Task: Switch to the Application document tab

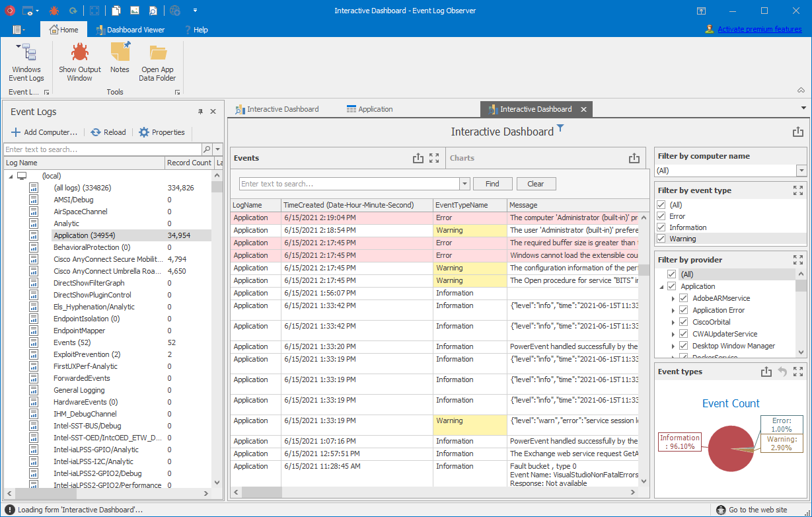Action: pyautogui.click(x=370, y=109)
